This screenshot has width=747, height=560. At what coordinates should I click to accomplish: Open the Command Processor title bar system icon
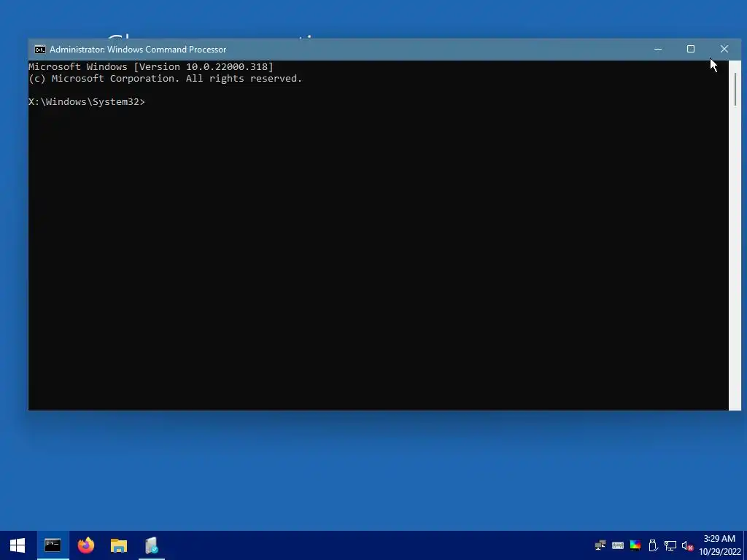click(40, 50)
